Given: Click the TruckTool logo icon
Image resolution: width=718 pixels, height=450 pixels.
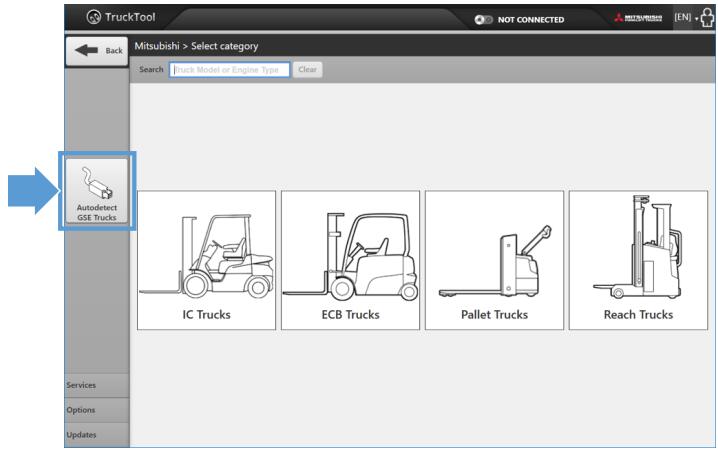Looking at the screenshot, I should (94, 17).
